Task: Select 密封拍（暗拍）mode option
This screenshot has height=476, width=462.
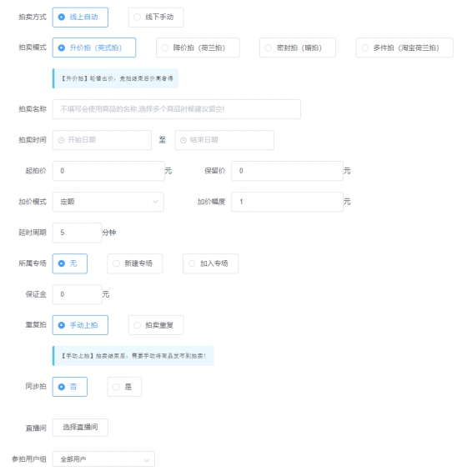Action: tap(298, 48)
